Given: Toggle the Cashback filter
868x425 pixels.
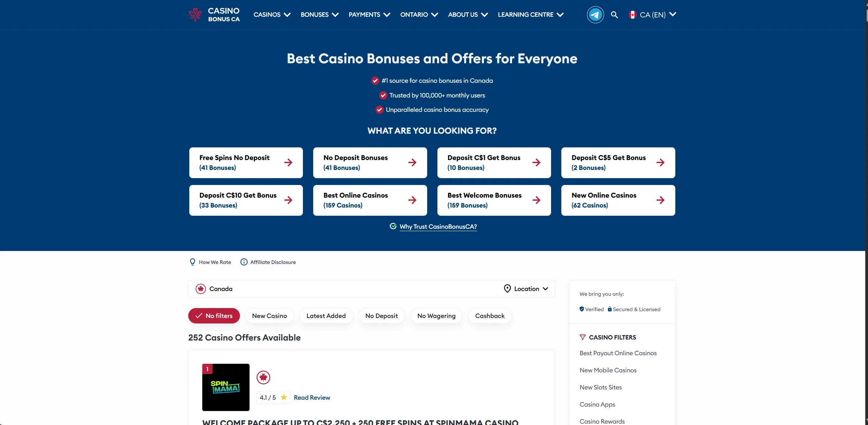Looking at the screenshot, I should tap(490, 316).
